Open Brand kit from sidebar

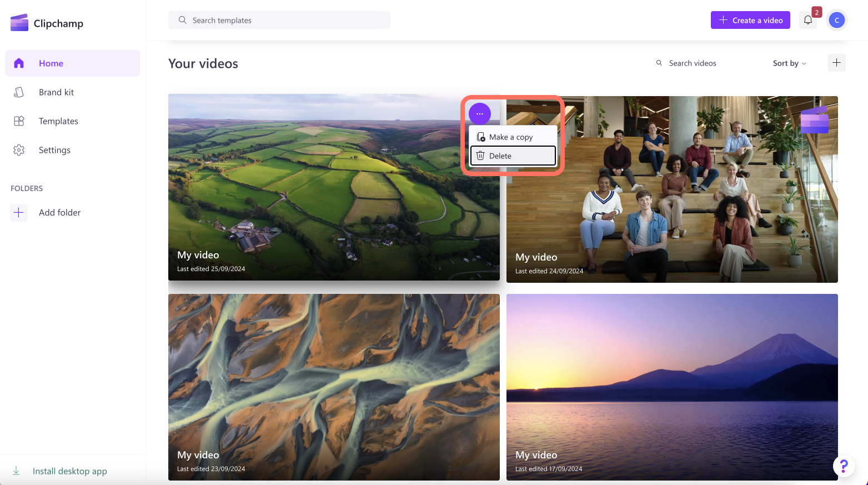[72, 92]
